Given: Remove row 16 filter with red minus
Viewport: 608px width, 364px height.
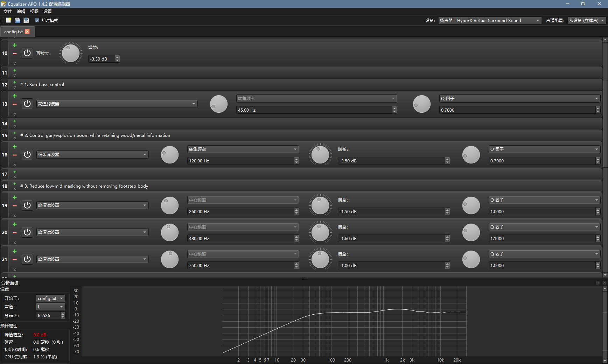Looking at the screenshot, I should tap(15, 155).
